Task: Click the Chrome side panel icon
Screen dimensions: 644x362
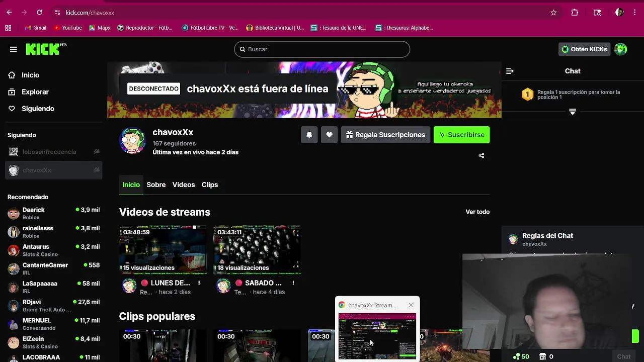Action: point(597,13)
